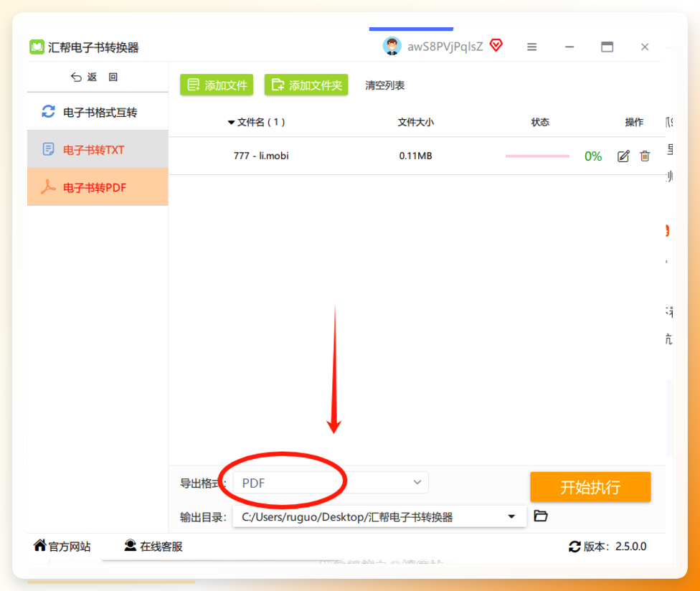Switch to 电子书格式互转 mode
This screenshot has height=591, width=700.
(98, 112)
